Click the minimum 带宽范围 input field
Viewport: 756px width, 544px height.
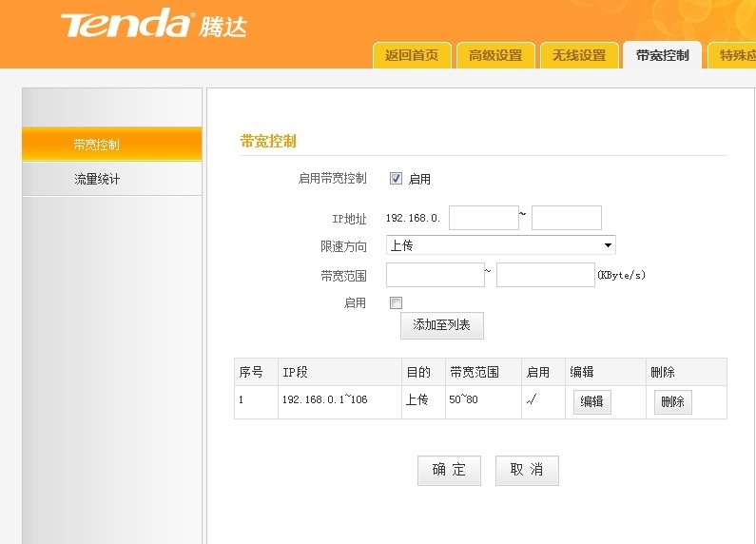436,275
